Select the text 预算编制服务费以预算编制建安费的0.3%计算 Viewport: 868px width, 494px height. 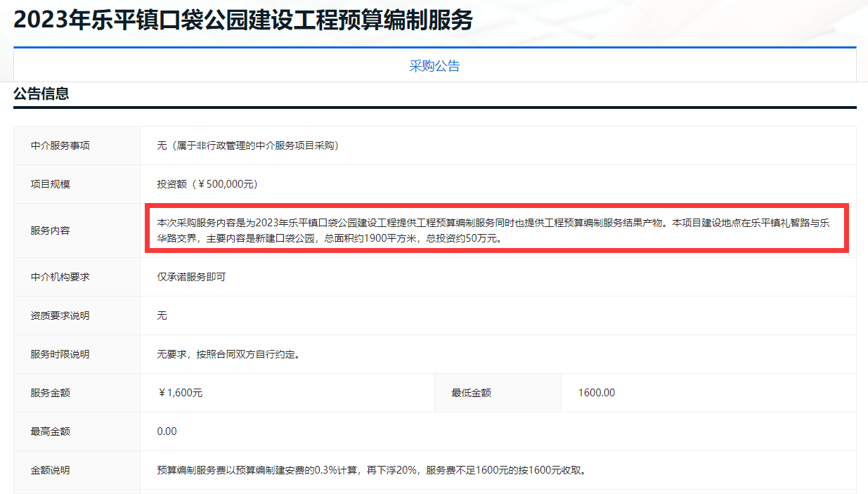[258, 470]
